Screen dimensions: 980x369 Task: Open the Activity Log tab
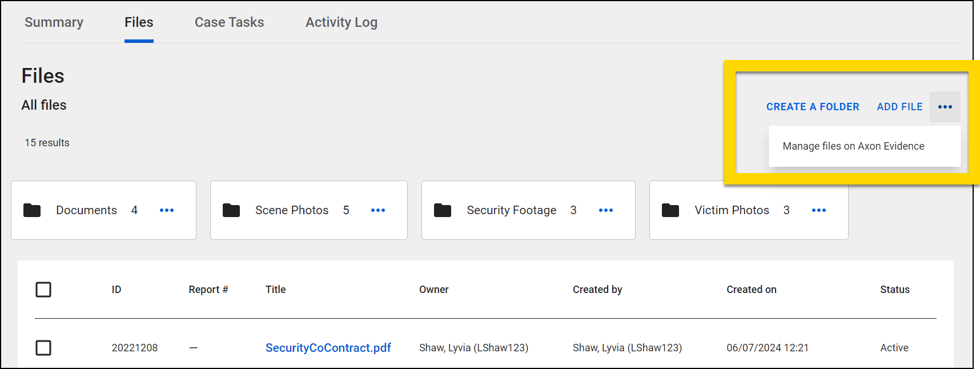click(x=341, y=22)
